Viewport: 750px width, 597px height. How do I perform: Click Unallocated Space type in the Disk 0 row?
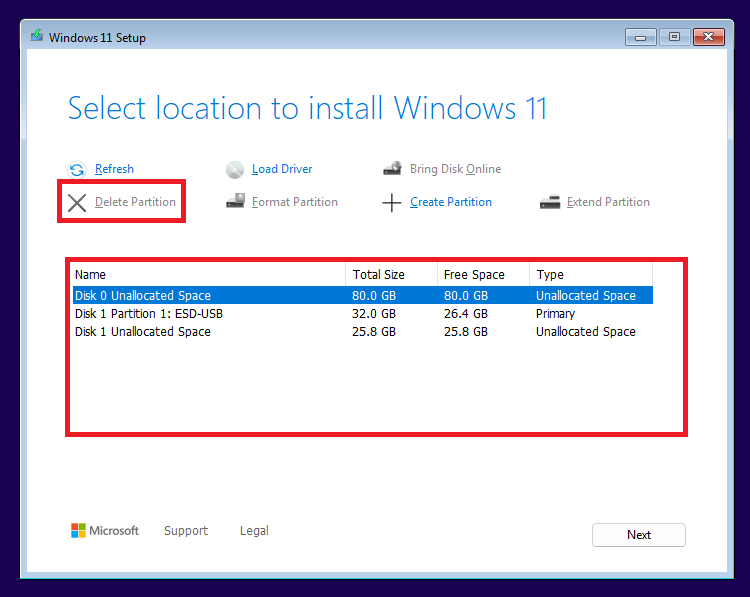586,296
